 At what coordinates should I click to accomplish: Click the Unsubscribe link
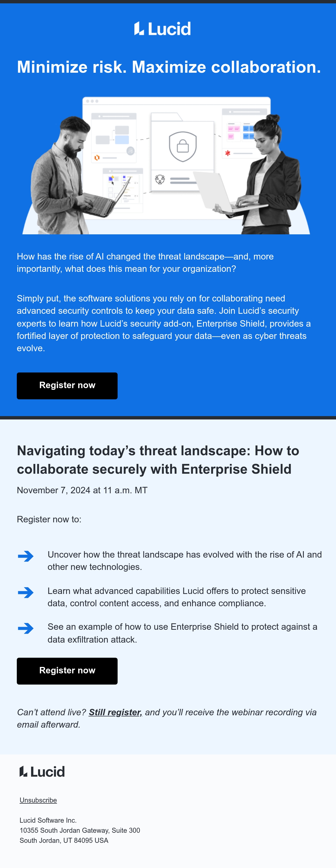[x=38, y=800]
